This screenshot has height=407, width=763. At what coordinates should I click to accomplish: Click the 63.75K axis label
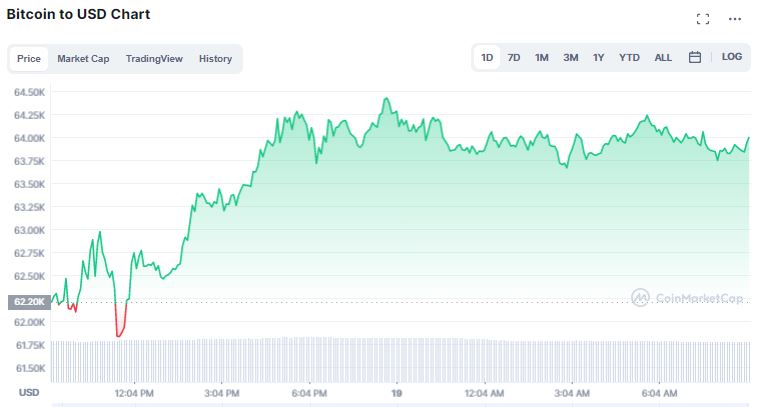click(x=29, y=161)
